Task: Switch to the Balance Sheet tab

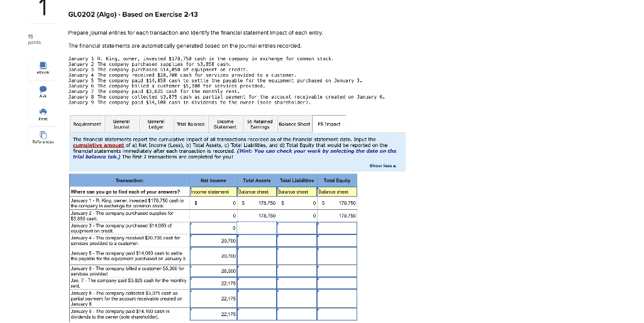Action: tap(294, 124)
